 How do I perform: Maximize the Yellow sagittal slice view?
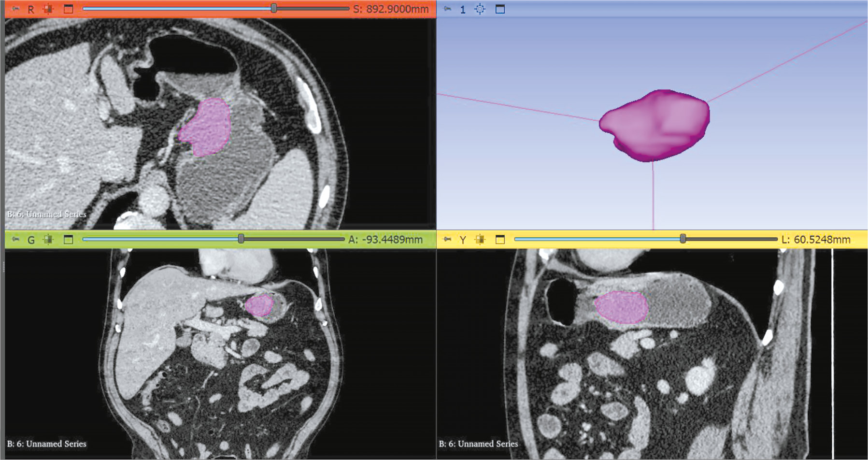500,240
